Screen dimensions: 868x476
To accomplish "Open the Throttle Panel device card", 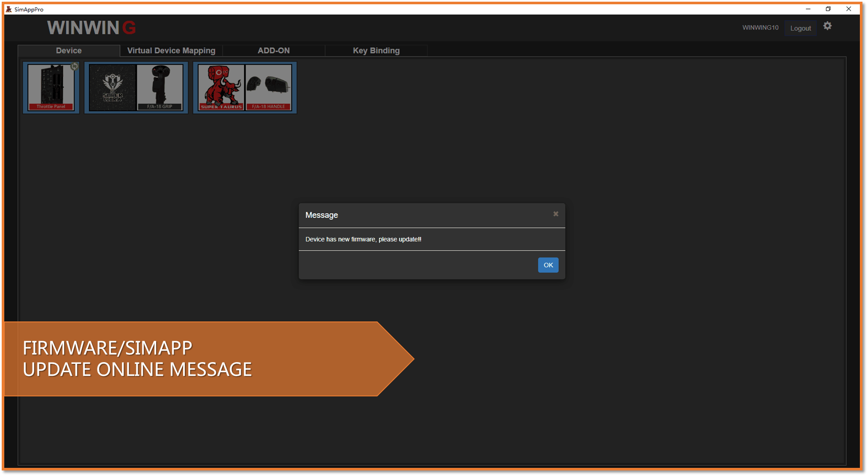I will [51, 88].
